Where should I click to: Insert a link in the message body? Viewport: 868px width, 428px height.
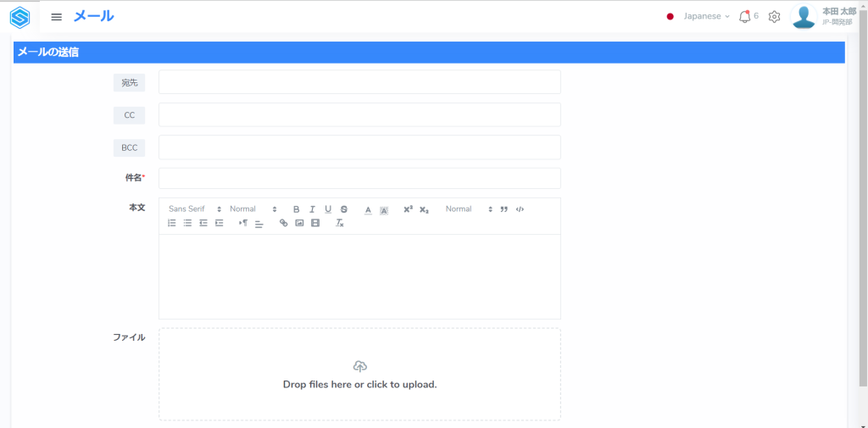click(284, 223)
